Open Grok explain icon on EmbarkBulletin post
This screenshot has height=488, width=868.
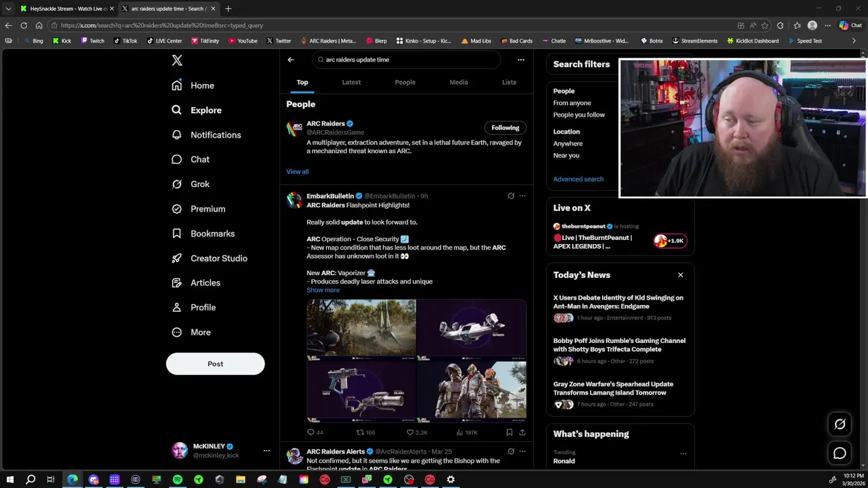[511, 196]
